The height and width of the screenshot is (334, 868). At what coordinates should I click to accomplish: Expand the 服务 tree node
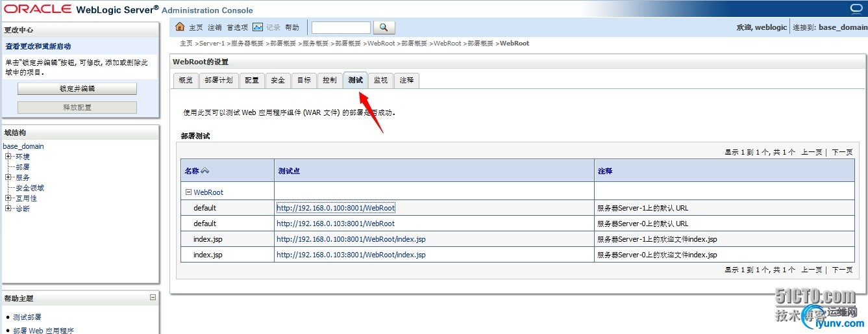point(8,177)
